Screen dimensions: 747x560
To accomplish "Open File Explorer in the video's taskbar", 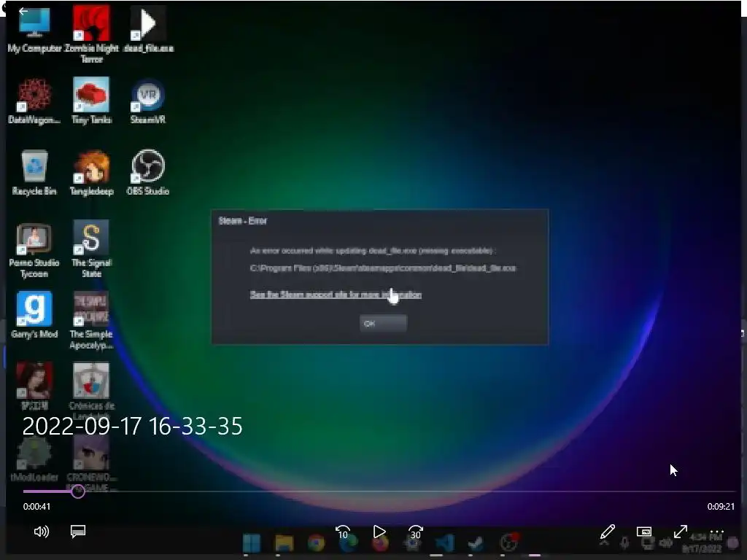I will coord(284,543).
